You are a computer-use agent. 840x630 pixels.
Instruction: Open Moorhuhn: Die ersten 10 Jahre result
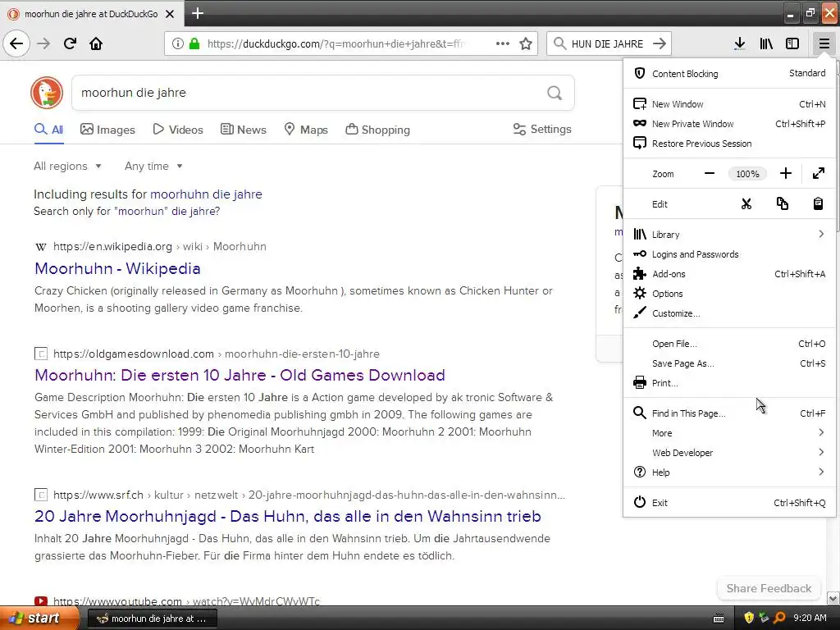click(x=240, y=375)
